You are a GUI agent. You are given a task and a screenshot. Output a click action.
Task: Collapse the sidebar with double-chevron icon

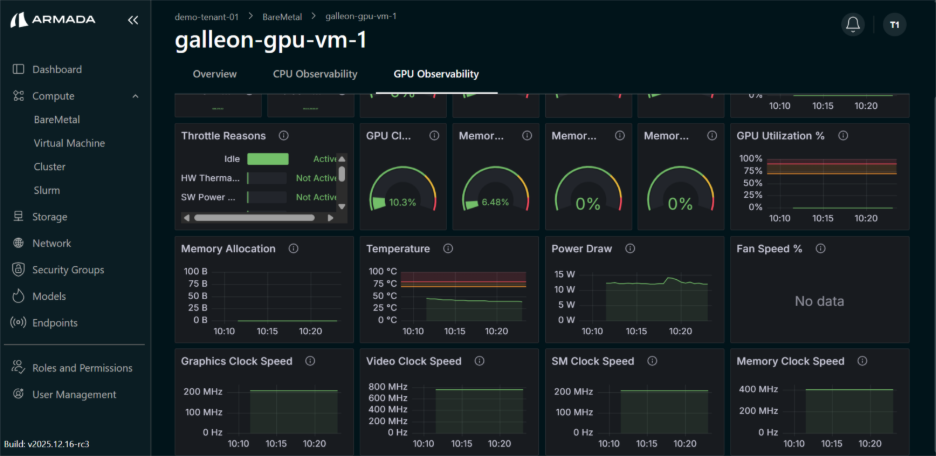pyautogui.click(x=133, y=20)
